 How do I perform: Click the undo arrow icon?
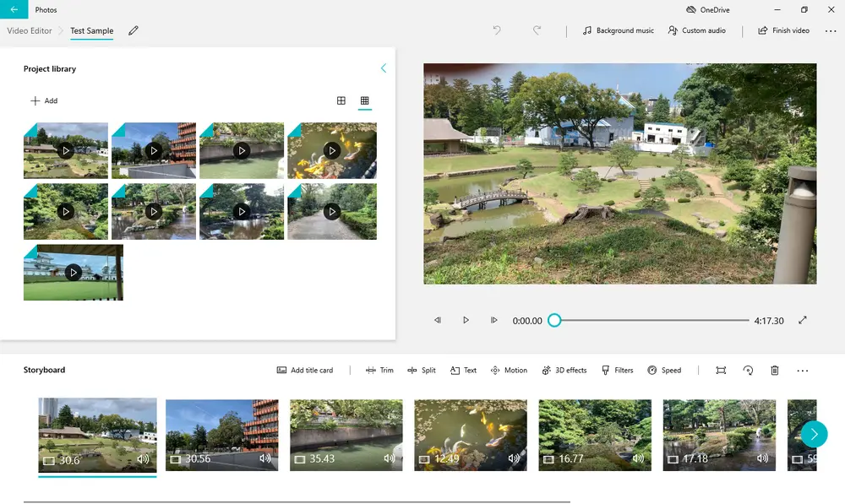[497, 30]
